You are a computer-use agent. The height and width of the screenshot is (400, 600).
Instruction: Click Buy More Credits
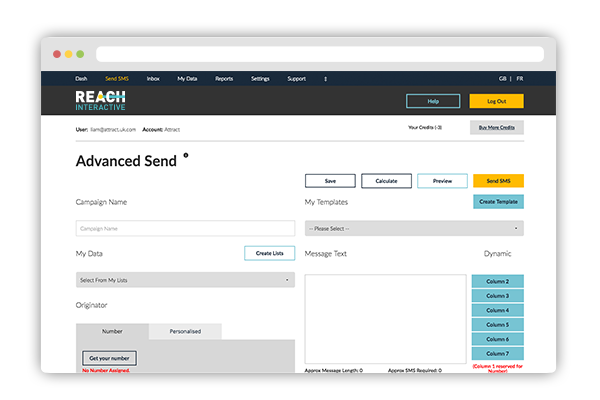coord(496,128)
